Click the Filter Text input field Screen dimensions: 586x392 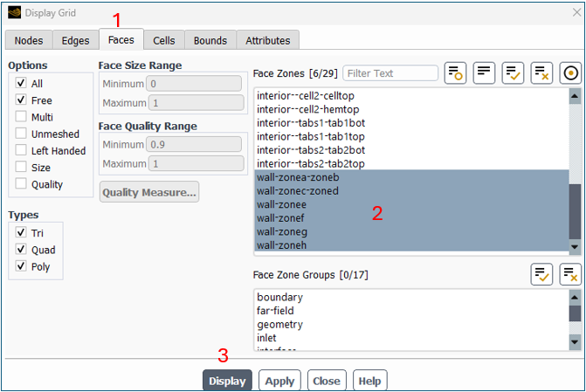[x=390, y=73]
